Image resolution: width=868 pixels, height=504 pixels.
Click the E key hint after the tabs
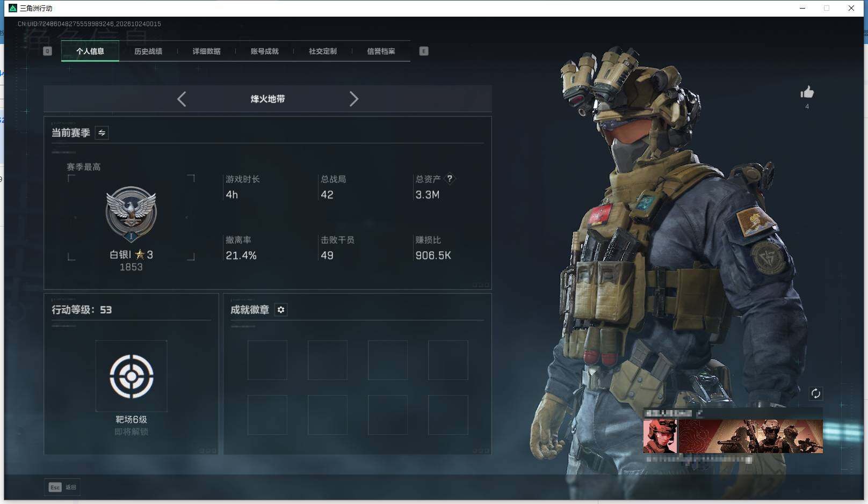pos(424,51)
